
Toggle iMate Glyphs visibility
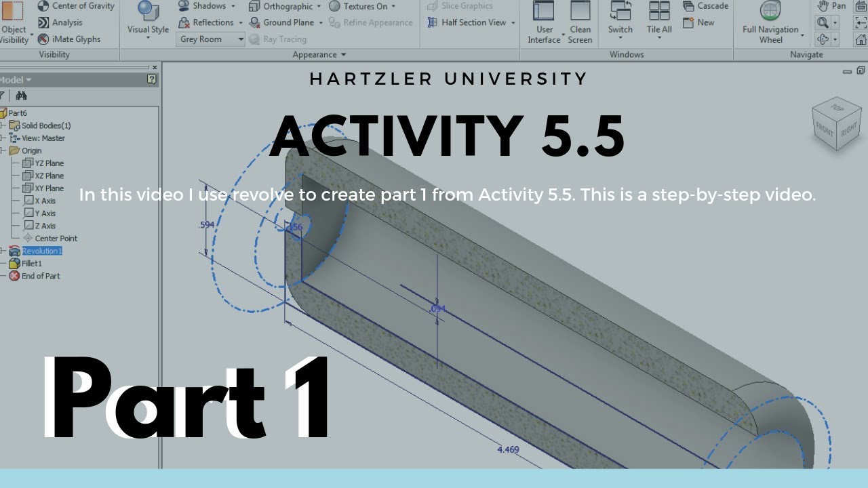(x=68, y=39)
